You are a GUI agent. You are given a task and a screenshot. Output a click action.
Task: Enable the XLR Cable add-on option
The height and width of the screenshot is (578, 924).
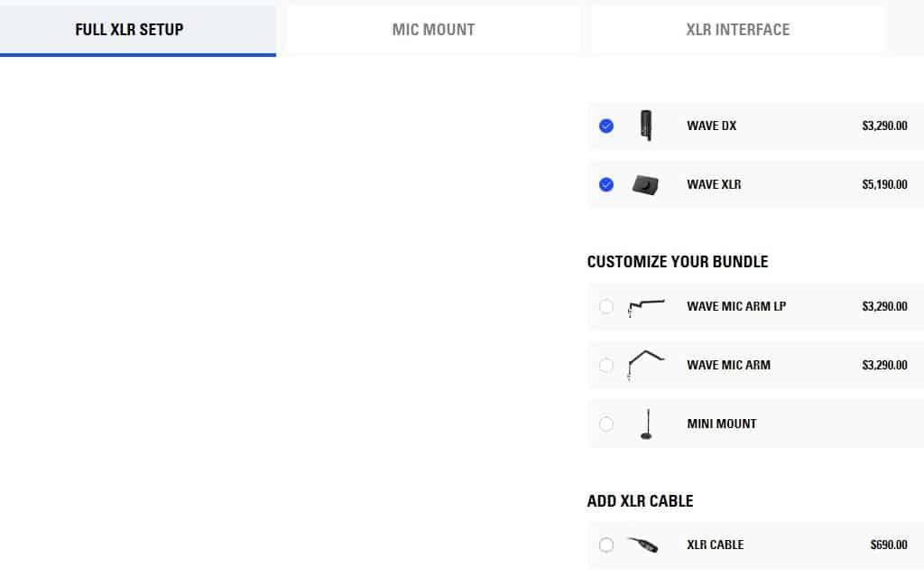(x=606, y=545)
